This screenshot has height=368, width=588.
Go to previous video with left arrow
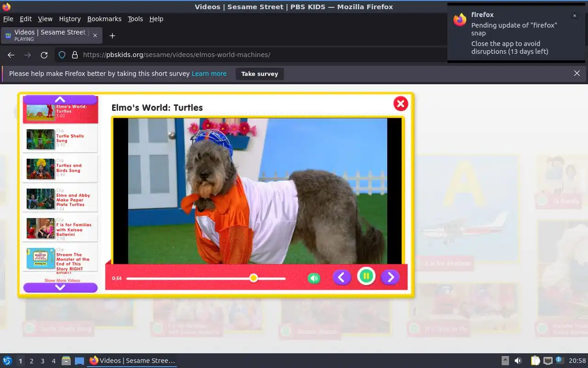pos(342,277)
